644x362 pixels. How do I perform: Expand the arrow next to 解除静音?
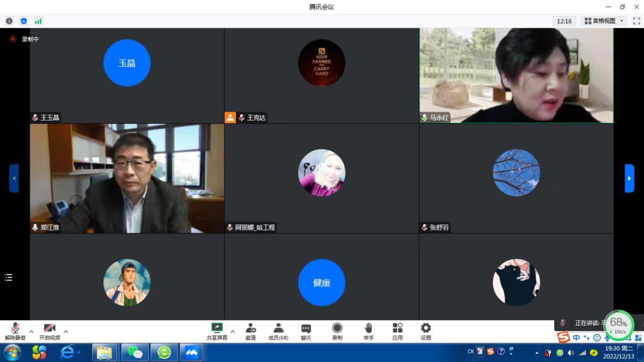(31, 331)
